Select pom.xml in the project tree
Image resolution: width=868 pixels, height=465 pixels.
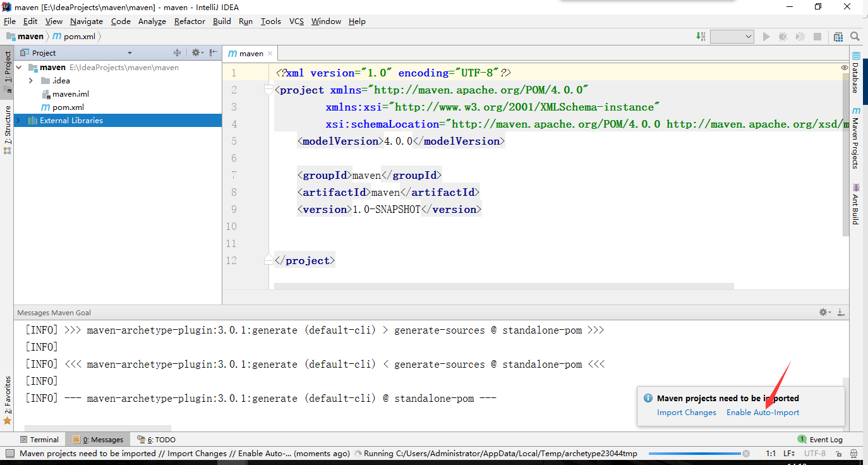coord(63,107)
